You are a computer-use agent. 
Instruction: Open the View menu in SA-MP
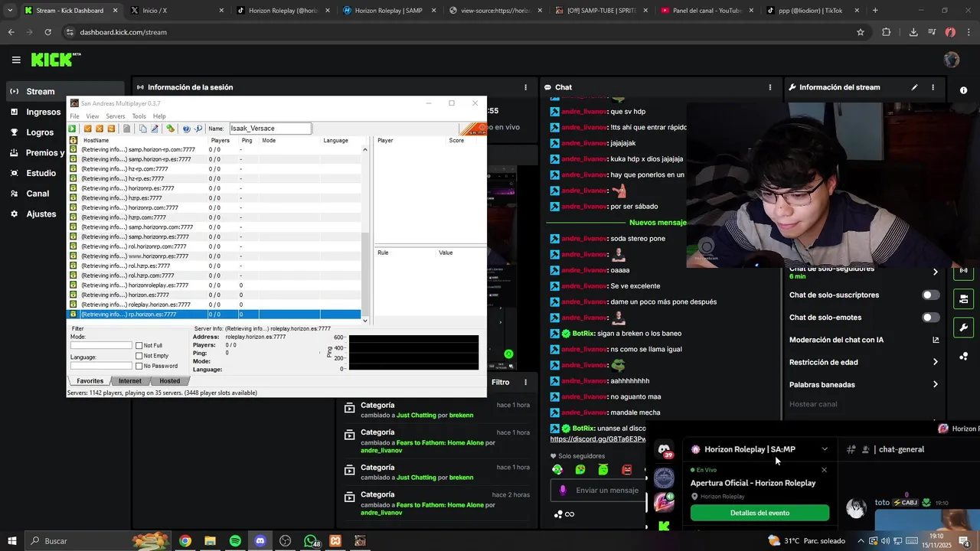(x=93, y=116)
